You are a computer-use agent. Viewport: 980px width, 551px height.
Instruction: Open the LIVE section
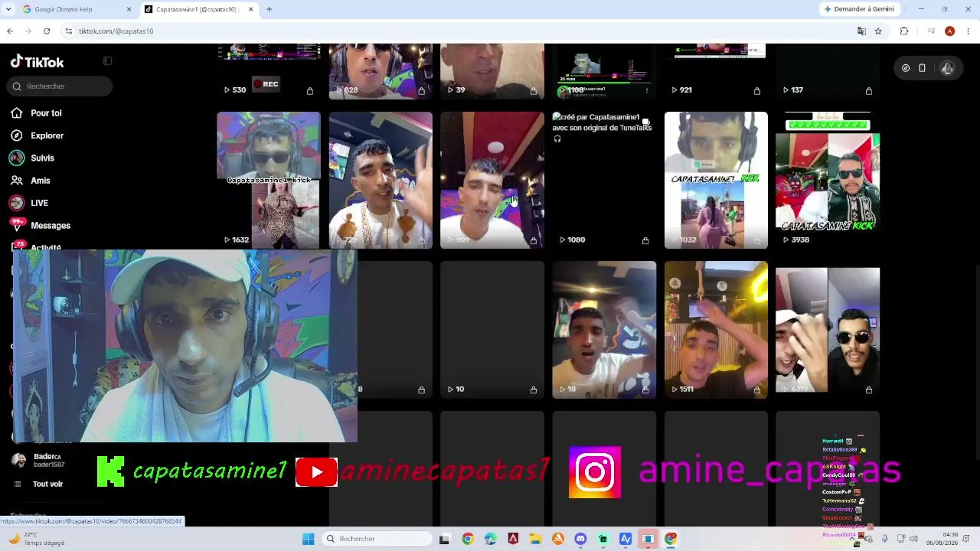(x=39, y=203)
